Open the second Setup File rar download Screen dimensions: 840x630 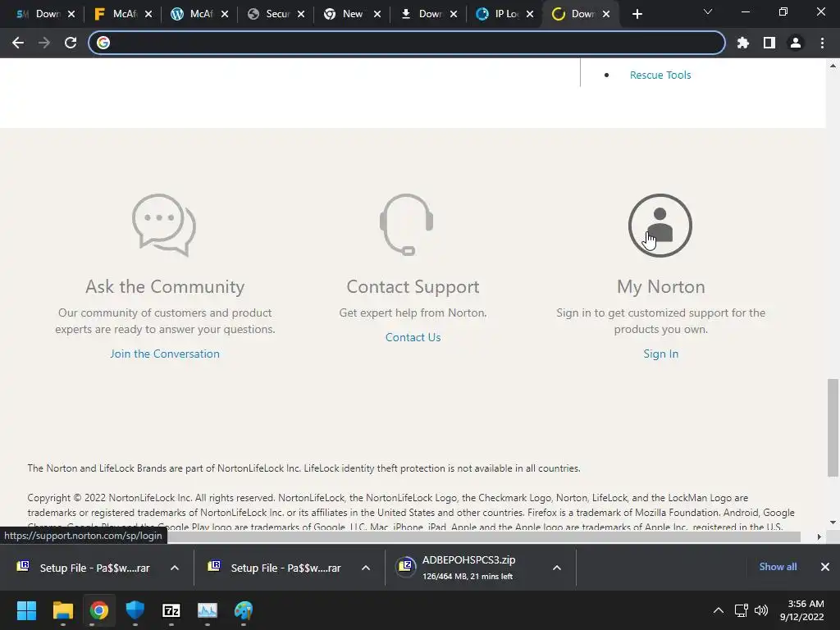tap(274, 568)
